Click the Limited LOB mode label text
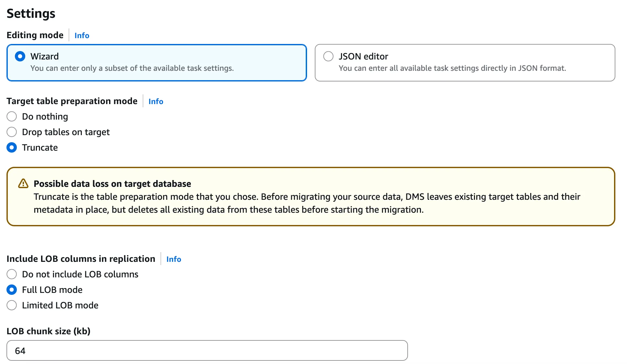Viewport: 627px width, 364px height. point(60,305)
